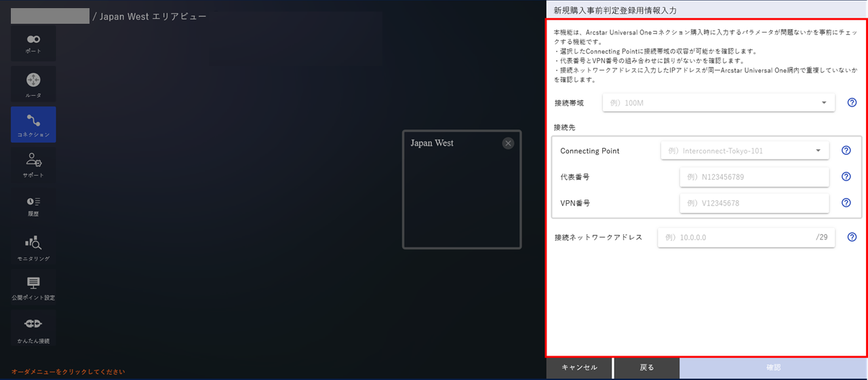This screenshot has width=868, height=380.
Task: Open the モニタリング sidebar menu
Action: pyautogui.click(x=33, y=246)
